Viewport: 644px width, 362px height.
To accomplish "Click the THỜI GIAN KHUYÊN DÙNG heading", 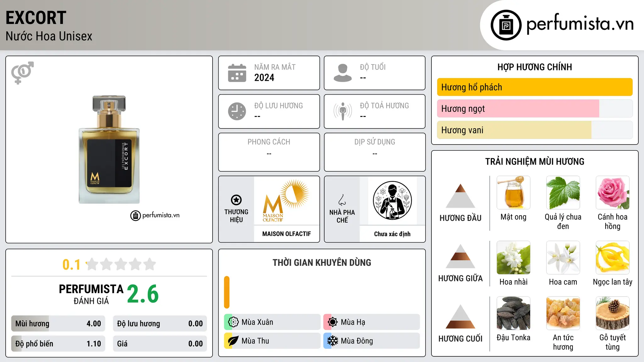I will pos(322,262).
